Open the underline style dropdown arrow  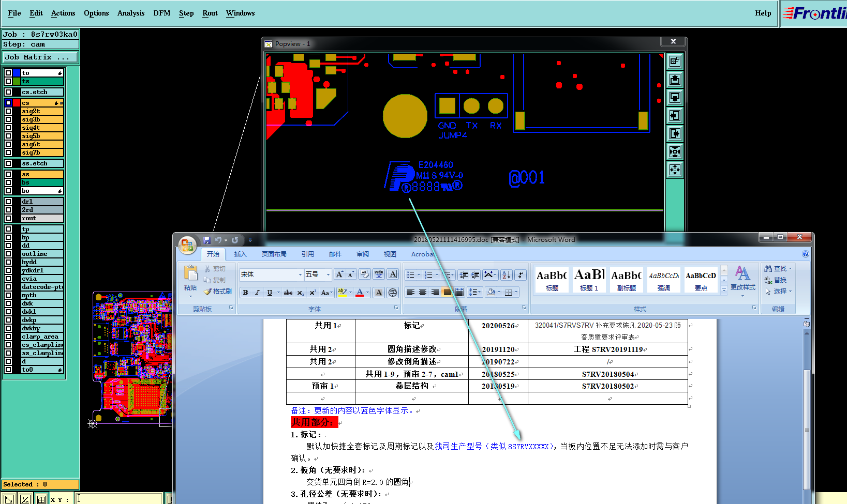coord(278,293)
